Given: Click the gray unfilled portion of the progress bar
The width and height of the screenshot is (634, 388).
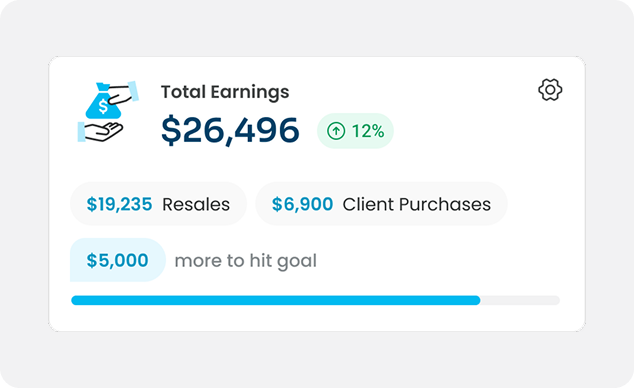Looking at the screenshot, I should coord(520,300).
